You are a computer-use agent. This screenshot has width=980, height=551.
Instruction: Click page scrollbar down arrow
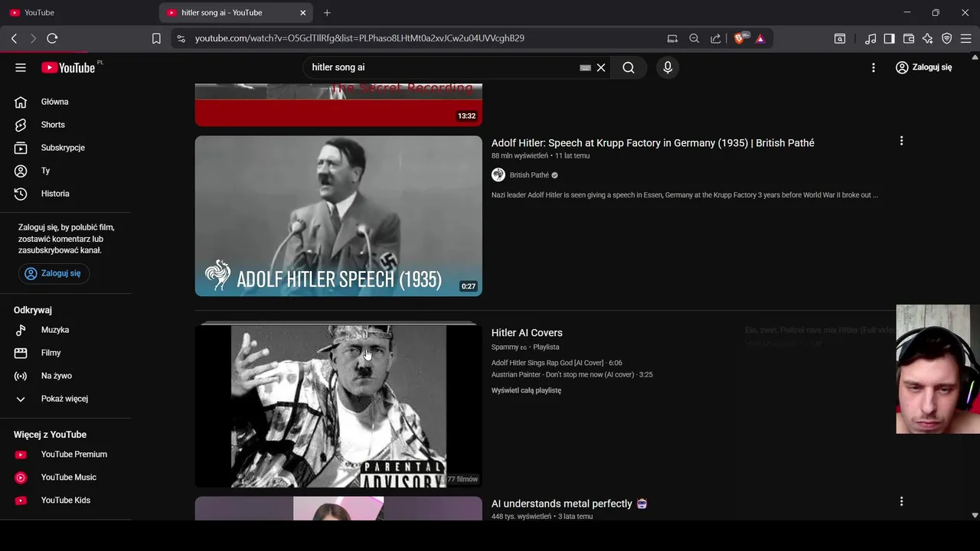[x=975, y=515]
